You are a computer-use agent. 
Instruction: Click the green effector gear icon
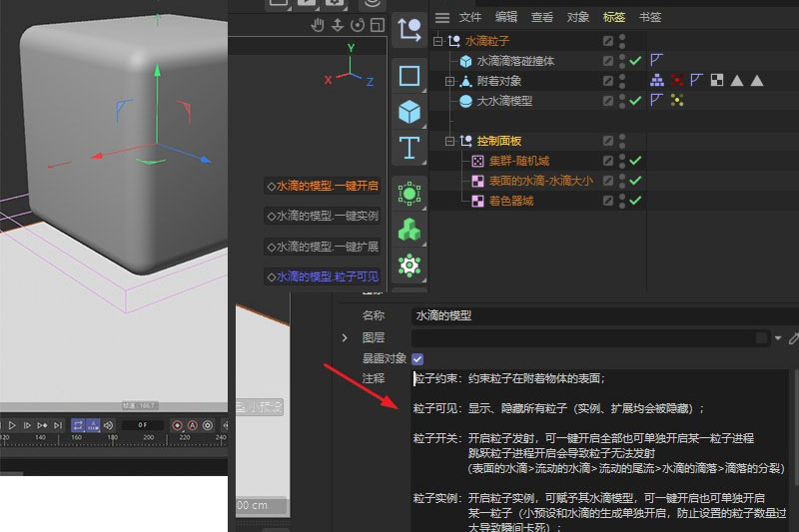[x=409, y=266]
